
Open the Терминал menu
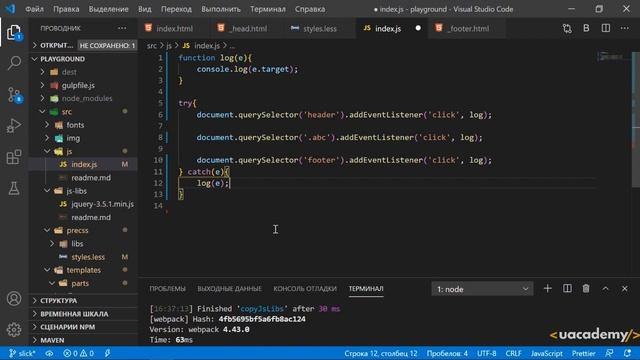click(268, 9)
